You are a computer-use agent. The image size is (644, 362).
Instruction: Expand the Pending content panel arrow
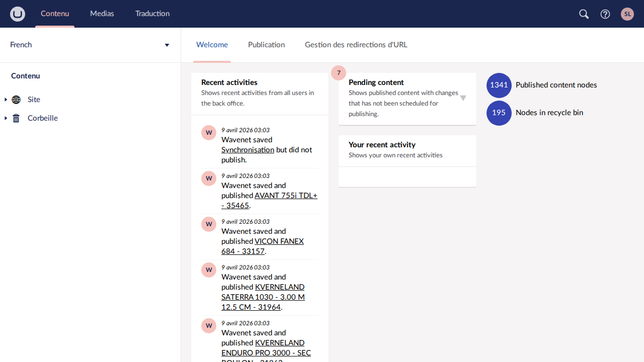pos(463,98)
